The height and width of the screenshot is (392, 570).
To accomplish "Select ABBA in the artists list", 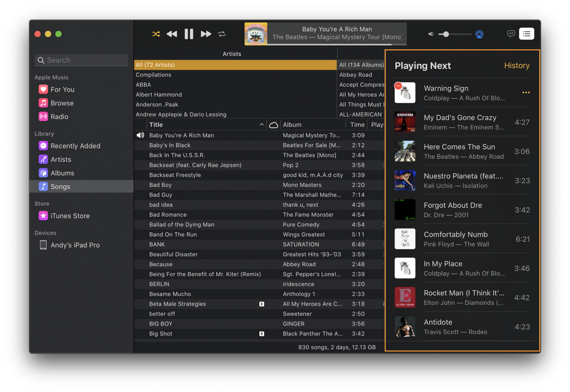I will (235, 85).
